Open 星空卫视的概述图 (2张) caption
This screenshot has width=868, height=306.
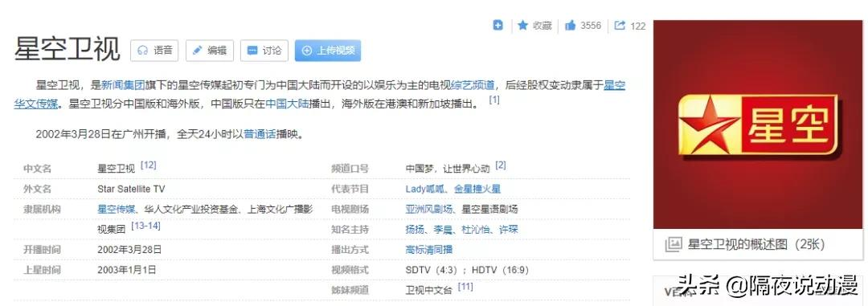click(756, 244)
